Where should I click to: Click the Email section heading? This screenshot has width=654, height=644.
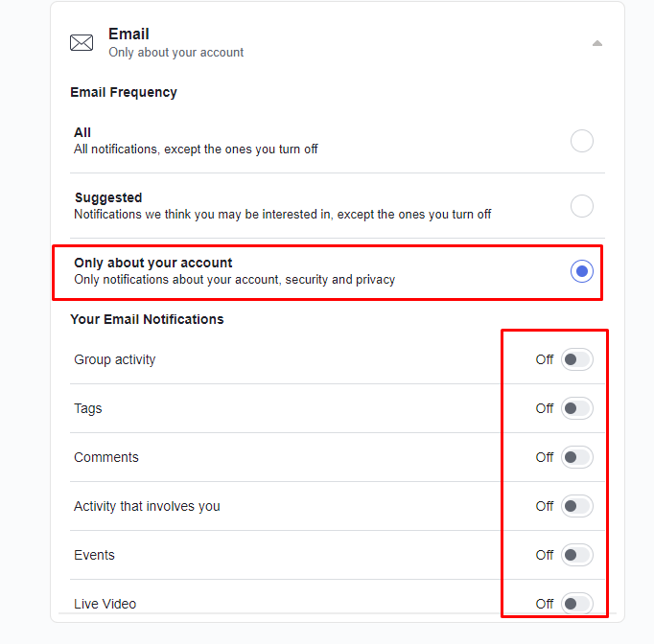click(128, 34)
